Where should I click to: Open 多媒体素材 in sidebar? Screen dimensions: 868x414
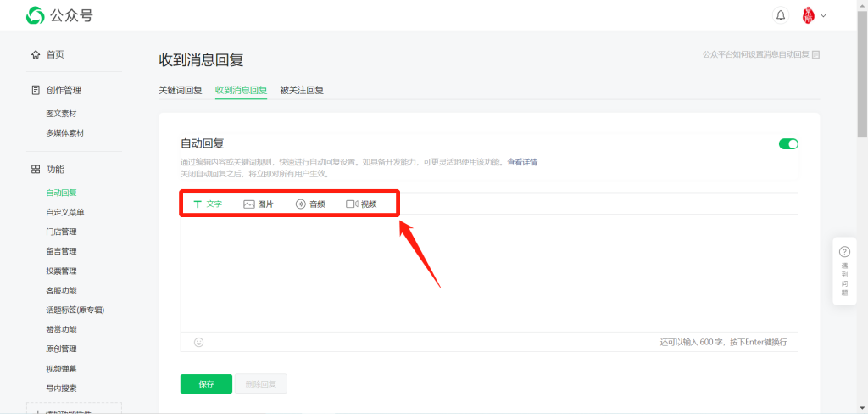[x=64, y=133]
